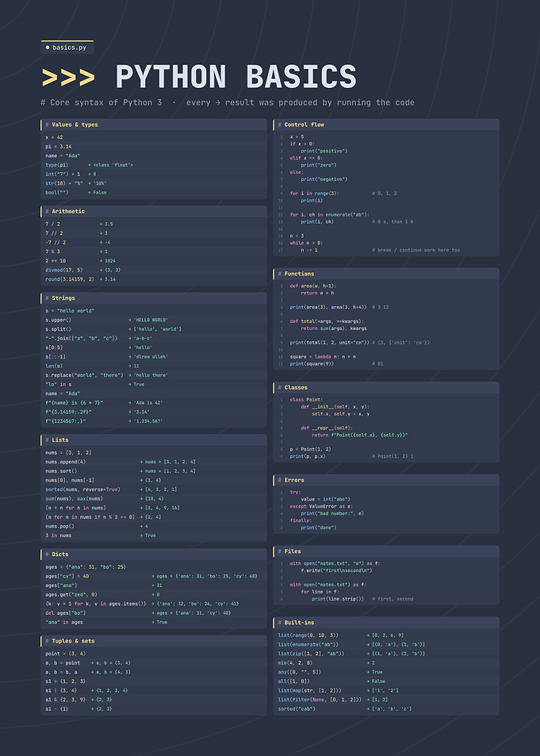Screen dimensions: 540x756
Task: Click the 'del ages["bo"]' line
Action: pos(66,612)
